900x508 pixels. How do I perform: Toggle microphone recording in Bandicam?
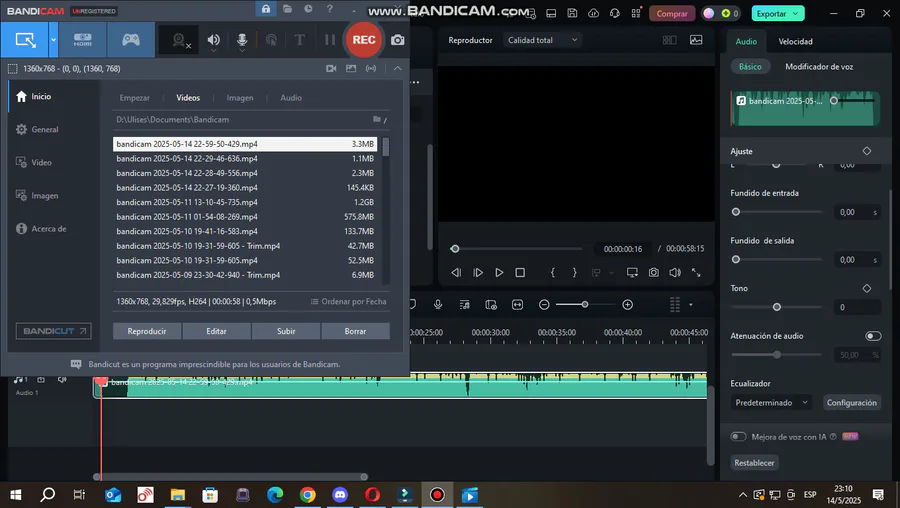pos(242,40)
